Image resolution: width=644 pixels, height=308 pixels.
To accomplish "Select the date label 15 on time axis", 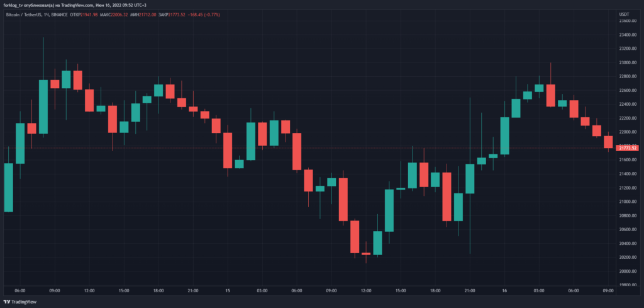I will click(228, 291).
